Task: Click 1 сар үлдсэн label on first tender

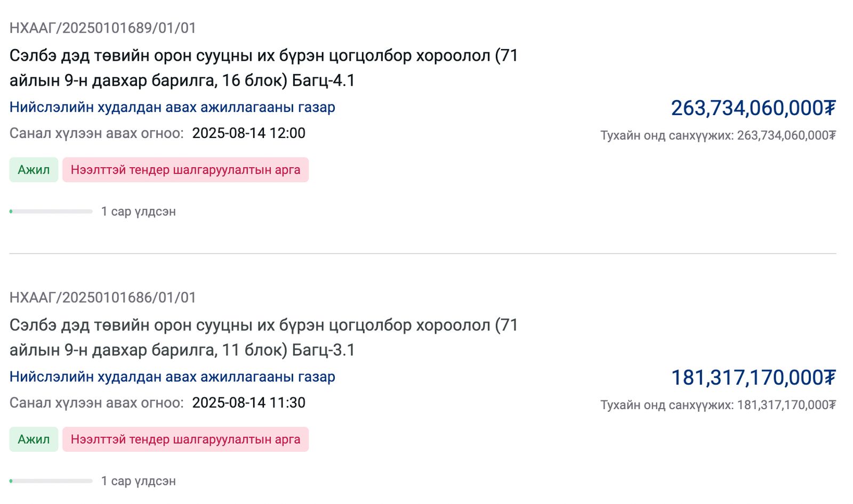Action: click(139, 212)
